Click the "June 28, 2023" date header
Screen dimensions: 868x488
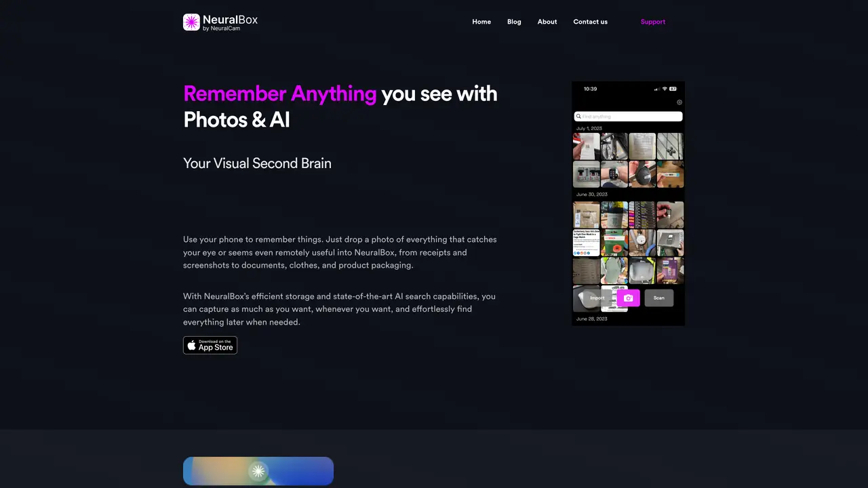(x=592, y=319)
